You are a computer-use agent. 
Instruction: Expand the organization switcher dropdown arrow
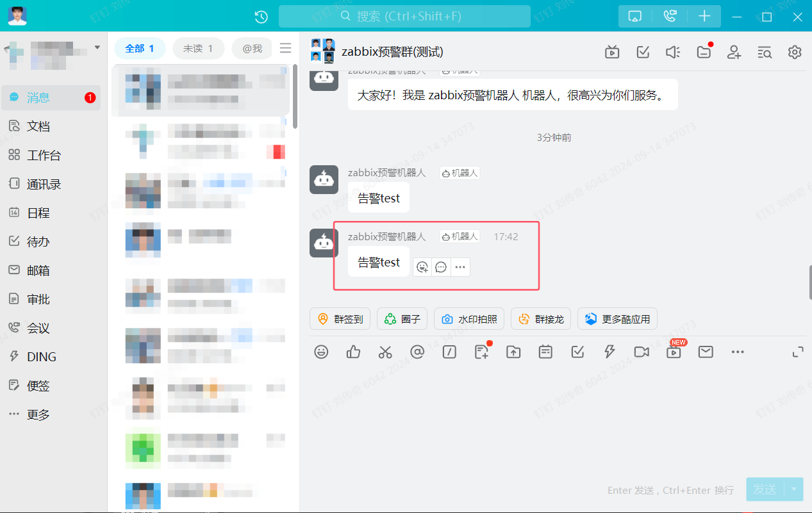97,47
